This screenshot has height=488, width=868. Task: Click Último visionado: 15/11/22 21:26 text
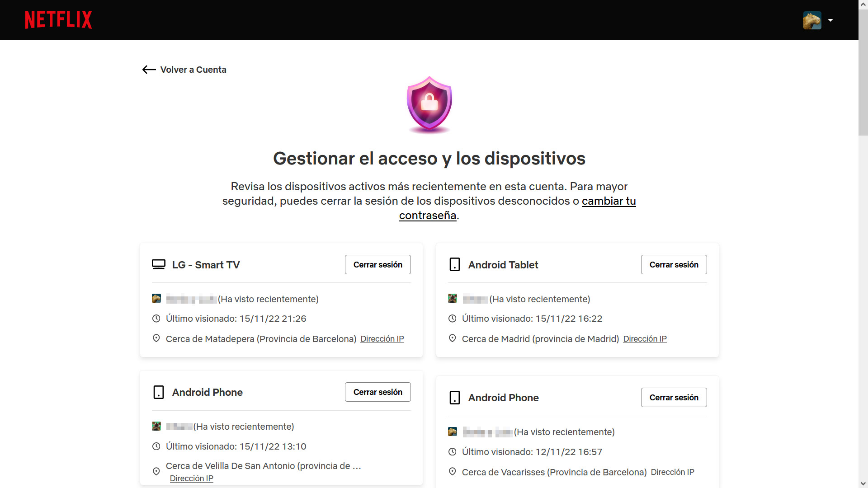[236, 319]
